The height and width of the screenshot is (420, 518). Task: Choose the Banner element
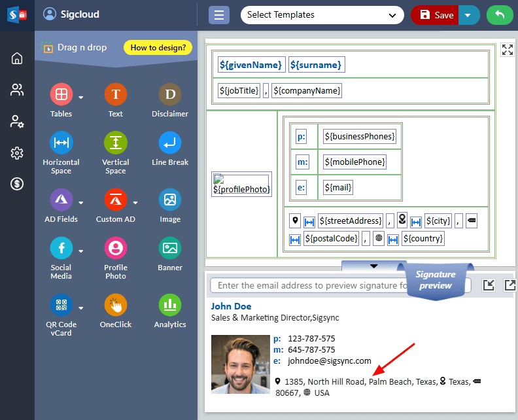pos(170,249)
